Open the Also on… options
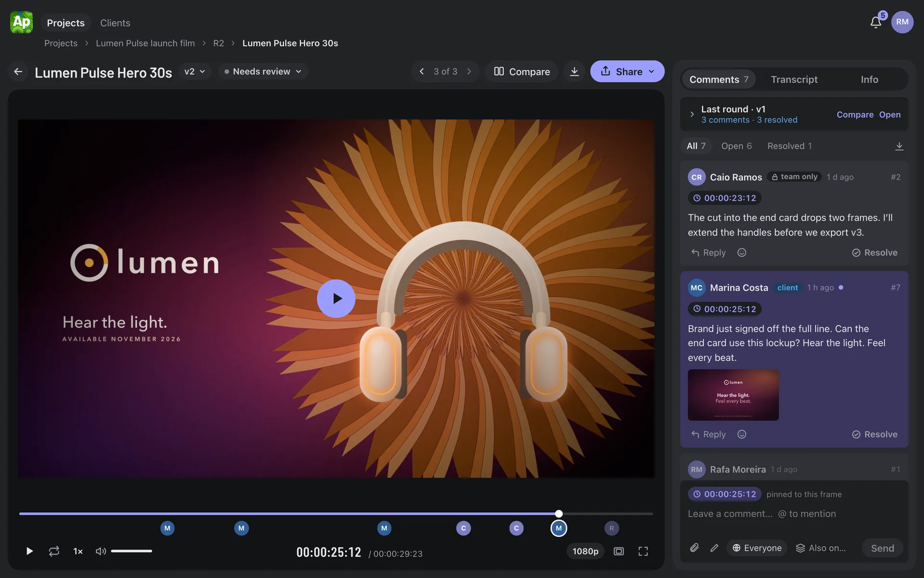The width and height of the screenshot is (924, 578). 821,548
